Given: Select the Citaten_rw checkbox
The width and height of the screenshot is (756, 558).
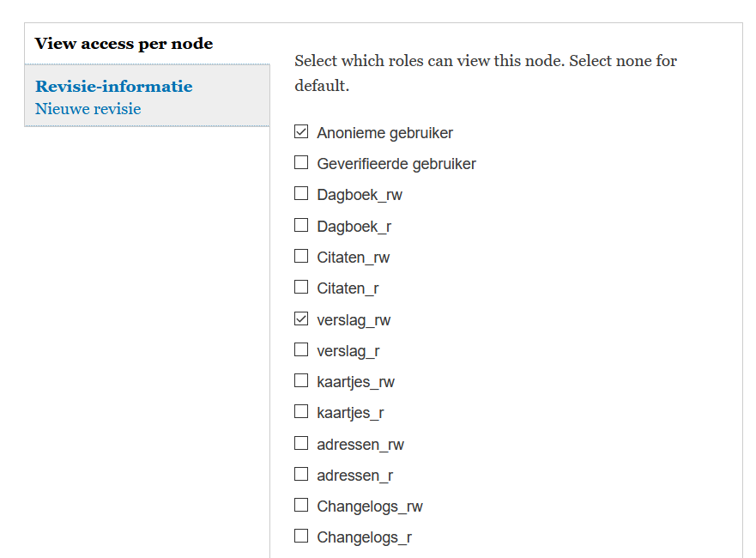Looking at the screenshot, I should click(301, 257).
